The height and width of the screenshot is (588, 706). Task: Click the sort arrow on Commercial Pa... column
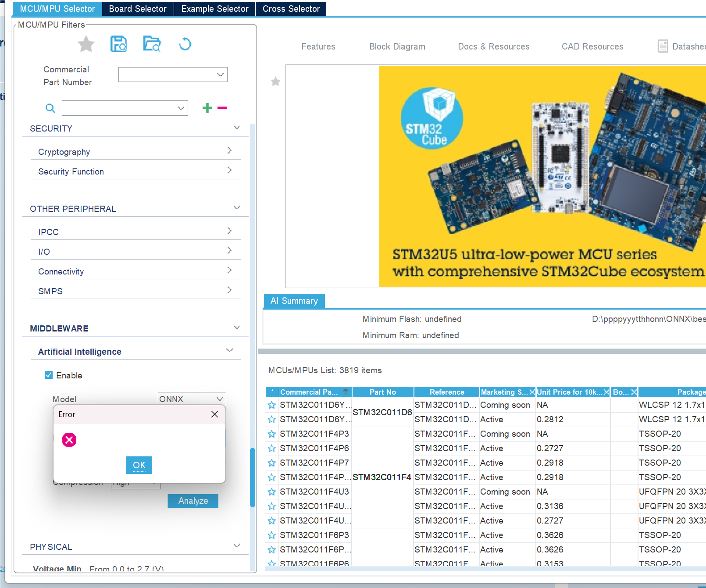click(346, 392)
